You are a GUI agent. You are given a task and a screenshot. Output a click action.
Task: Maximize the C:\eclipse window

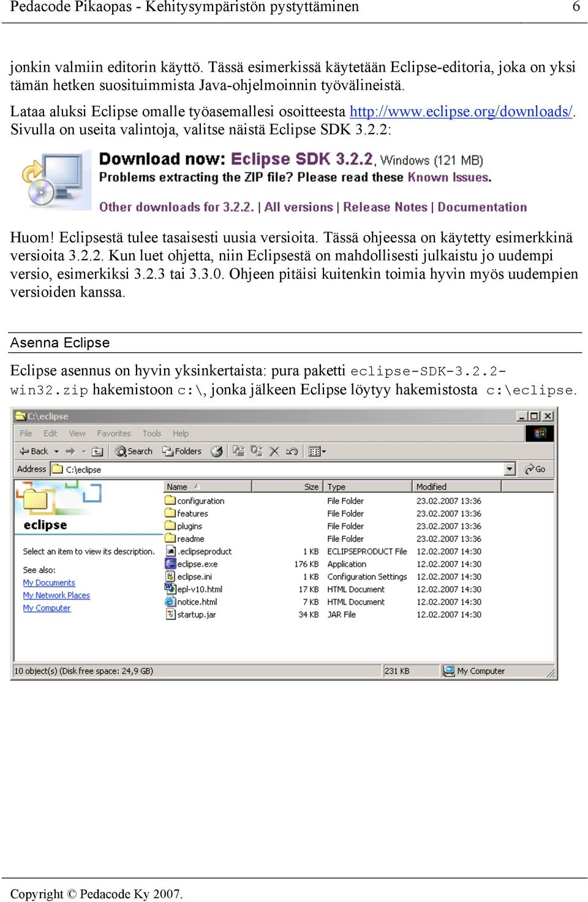pos(533,416)
